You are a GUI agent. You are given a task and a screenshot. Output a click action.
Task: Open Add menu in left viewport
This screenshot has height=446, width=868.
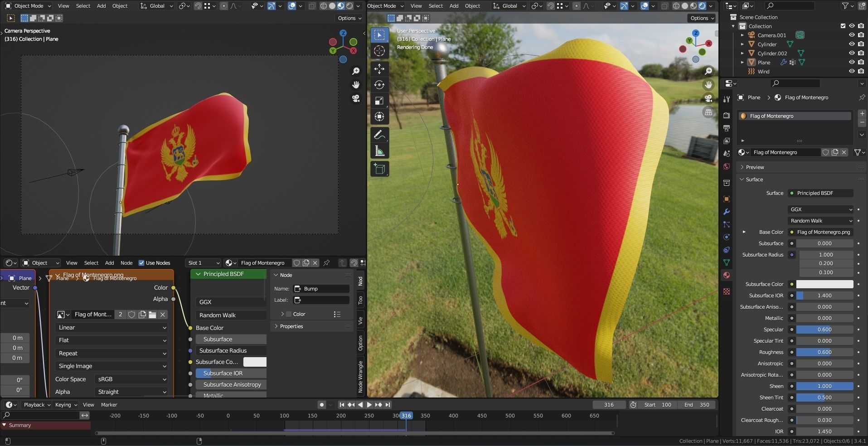pos(101,6)
